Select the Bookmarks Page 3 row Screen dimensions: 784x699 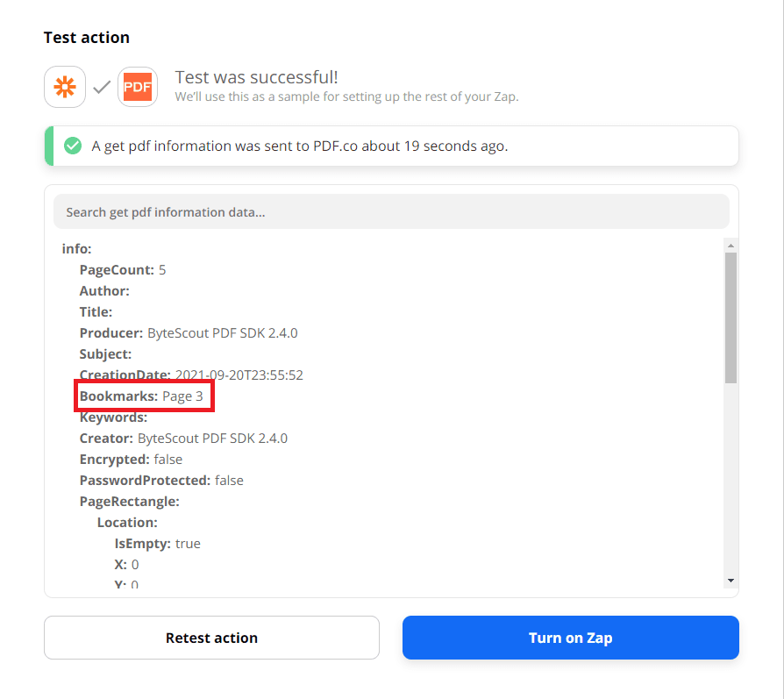141,396
